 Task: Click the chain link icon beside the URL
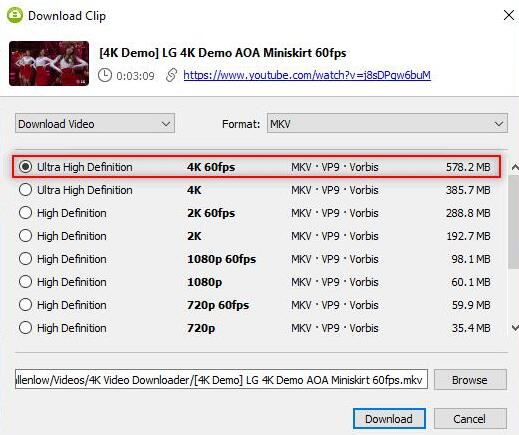pyautogui.click(x=171, y=75)
